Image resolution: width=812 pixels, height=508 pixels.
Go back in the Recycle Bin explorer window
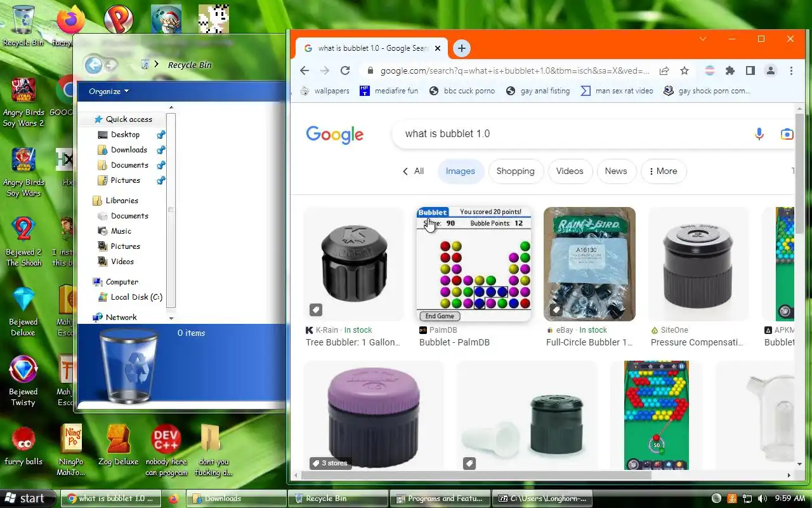(93, 65)
